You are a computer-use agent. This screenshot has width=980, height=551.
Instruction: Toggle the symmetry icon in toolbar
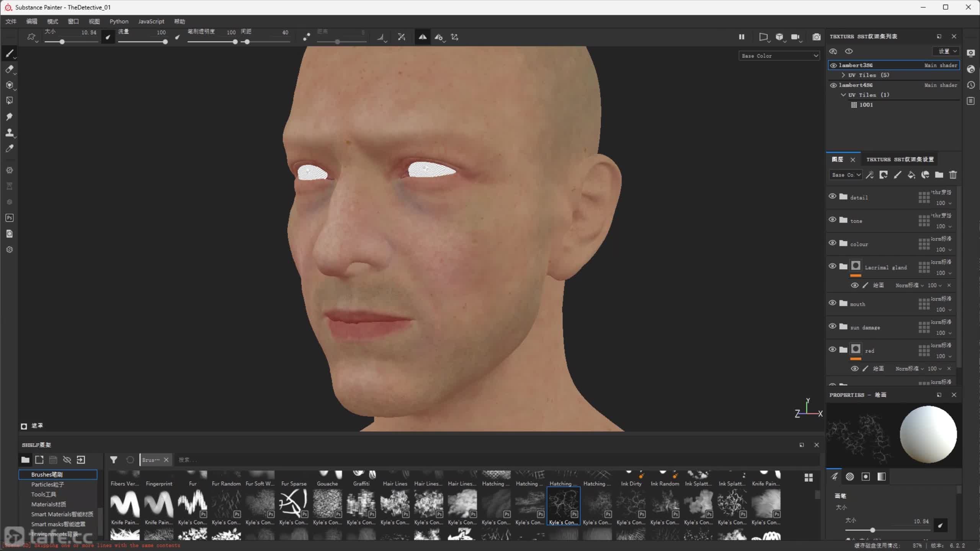pos(423,37)
